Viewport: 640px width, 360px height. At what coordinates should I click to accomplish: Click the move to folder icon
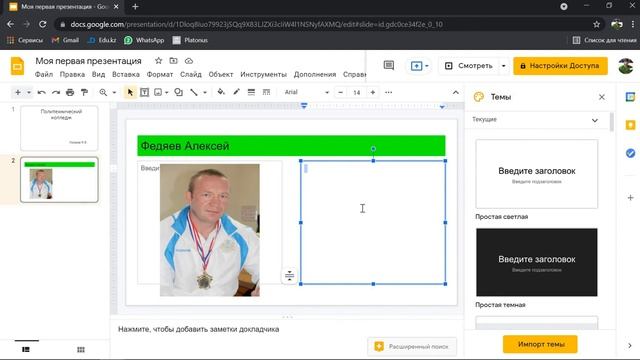point(173,61)
